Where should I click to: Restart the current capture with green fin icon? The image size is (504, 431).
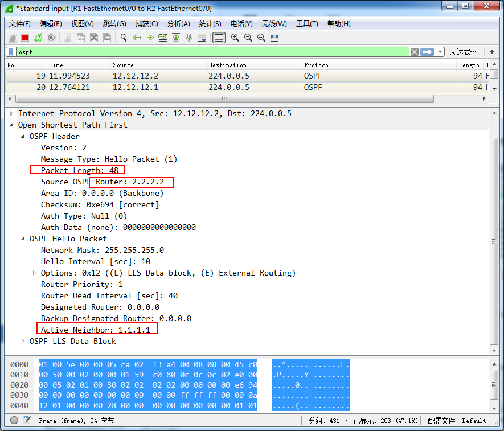38,38
